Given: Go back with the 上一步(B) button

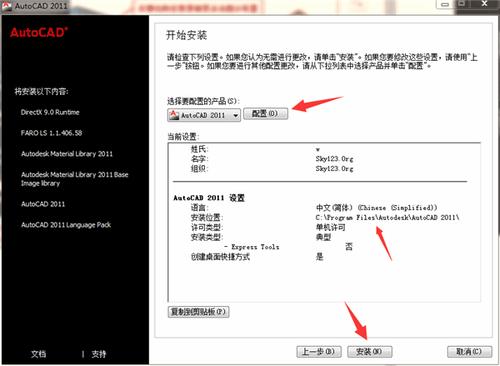Looking at the screenshot, I should (x=319, y=351).
